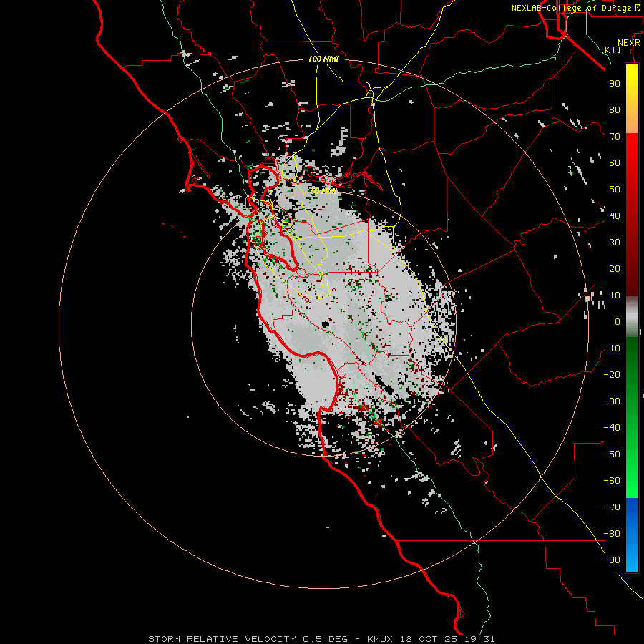This screenshot has width=644, height=644.
Task: Select the "50" value on the velocity scale
Action: point(615,190)
